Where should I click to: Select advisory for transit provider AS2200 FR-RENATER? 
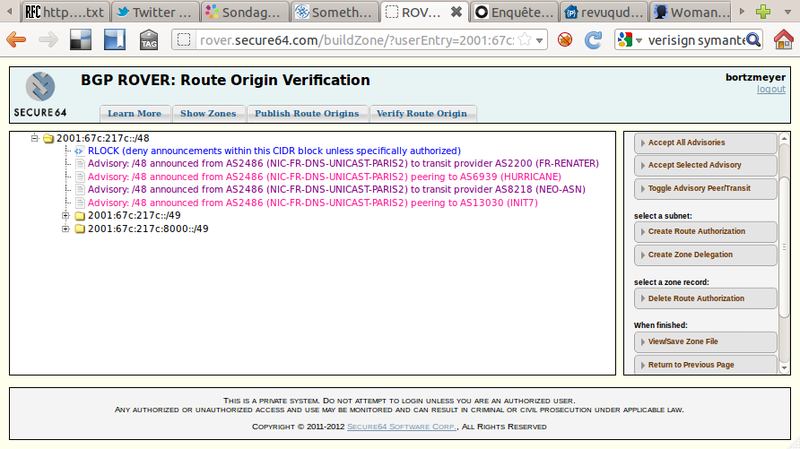(x=343, y=164)
